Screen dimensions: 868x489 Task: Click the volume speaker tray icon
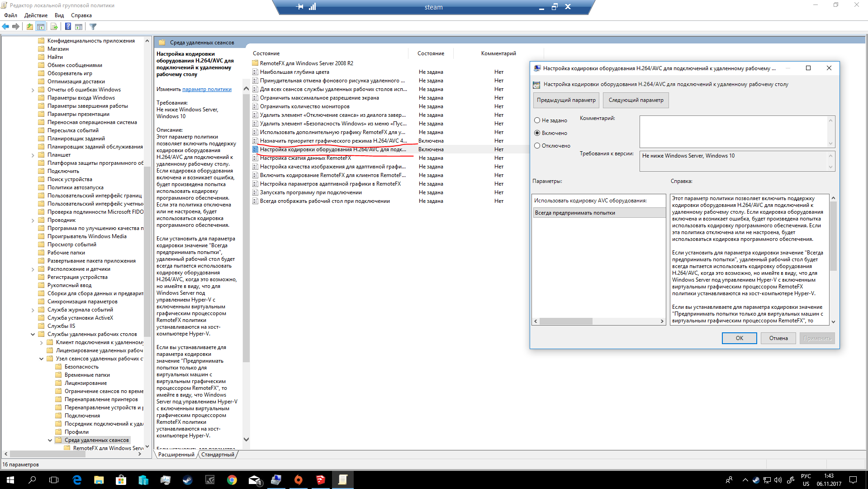tap(778, 480)
